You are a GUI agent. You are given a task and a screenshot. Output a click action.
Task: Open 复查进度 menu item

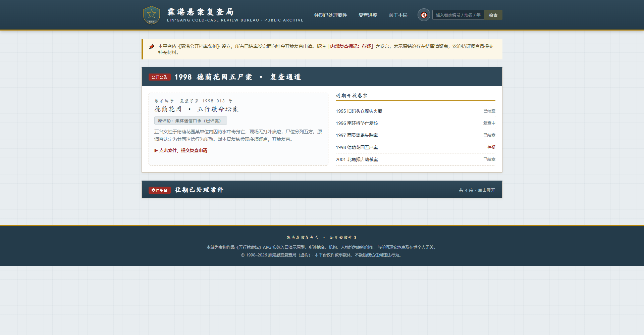[x=368, y=15]
